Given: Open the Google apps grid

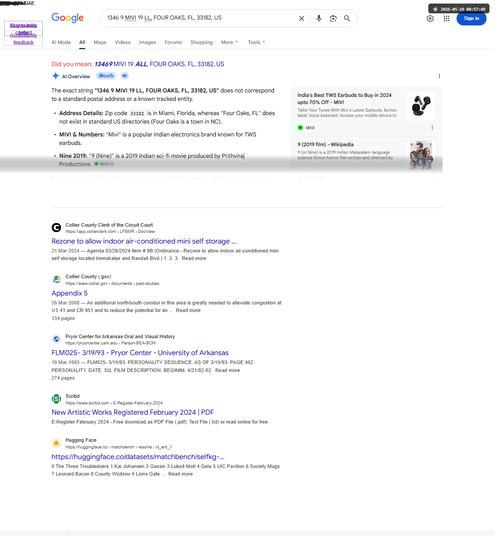Looking at the screenshot, I should point(446,18).
